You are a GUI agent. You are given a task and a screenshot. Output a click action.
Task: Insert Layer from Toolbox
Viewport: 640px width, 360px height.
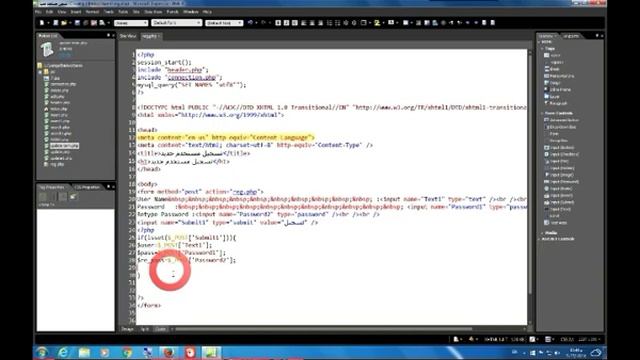552,96
